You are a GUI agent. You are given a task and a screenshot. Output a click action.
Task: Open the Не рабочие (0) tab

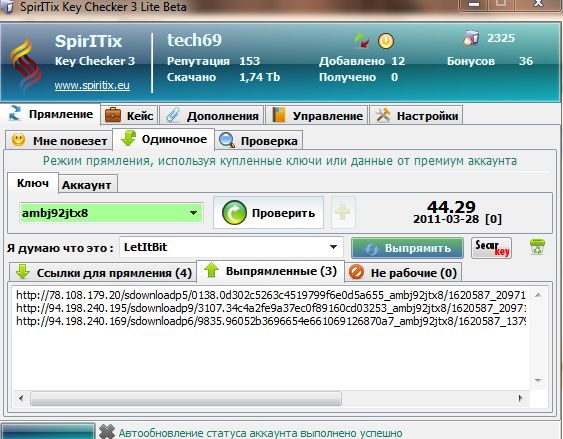coord(403,273)
